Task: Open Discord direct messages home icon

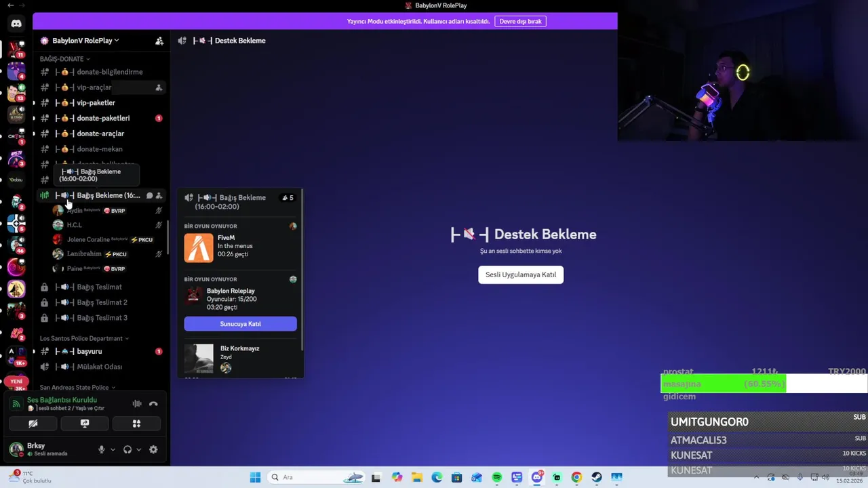Action: 16,24
